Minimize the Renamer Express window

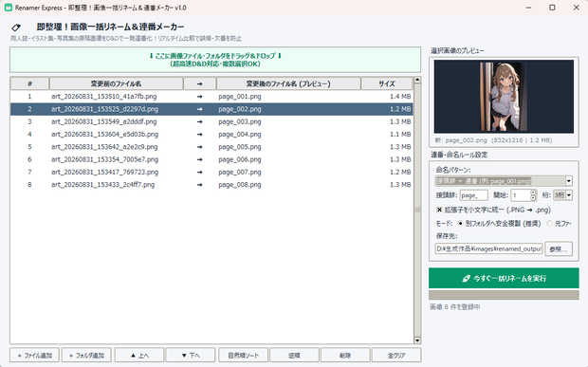[528, 8]
